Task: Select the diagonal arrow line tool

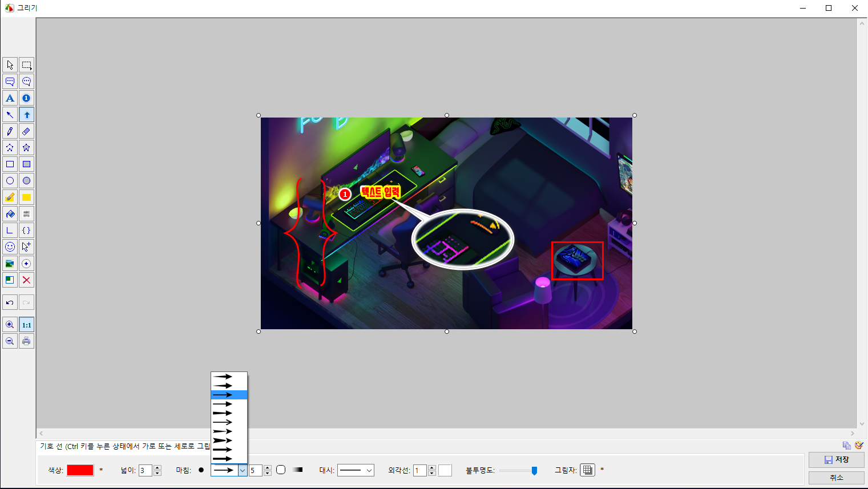Action: [x=10, y=115]
